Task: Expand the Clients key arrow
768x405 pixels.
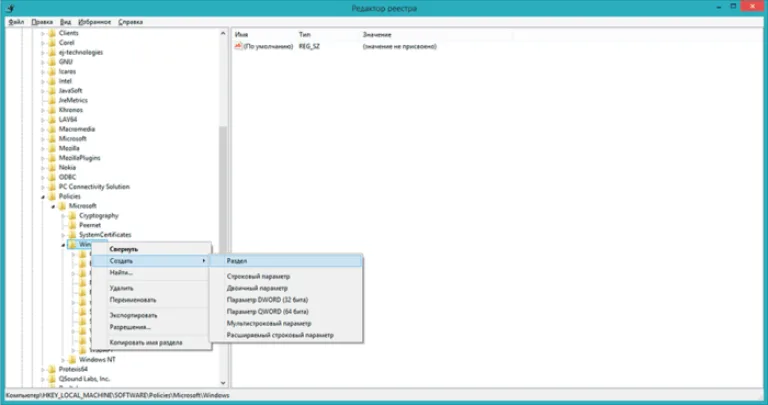Action: tap(43, 33)
